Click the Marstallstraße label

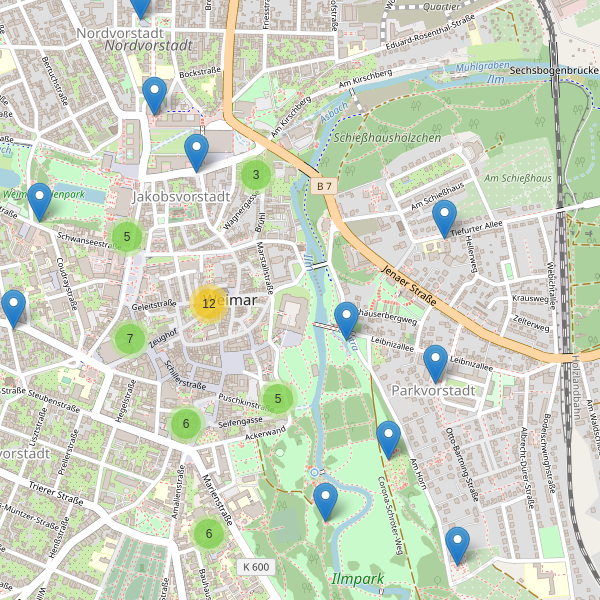point(265,268)
